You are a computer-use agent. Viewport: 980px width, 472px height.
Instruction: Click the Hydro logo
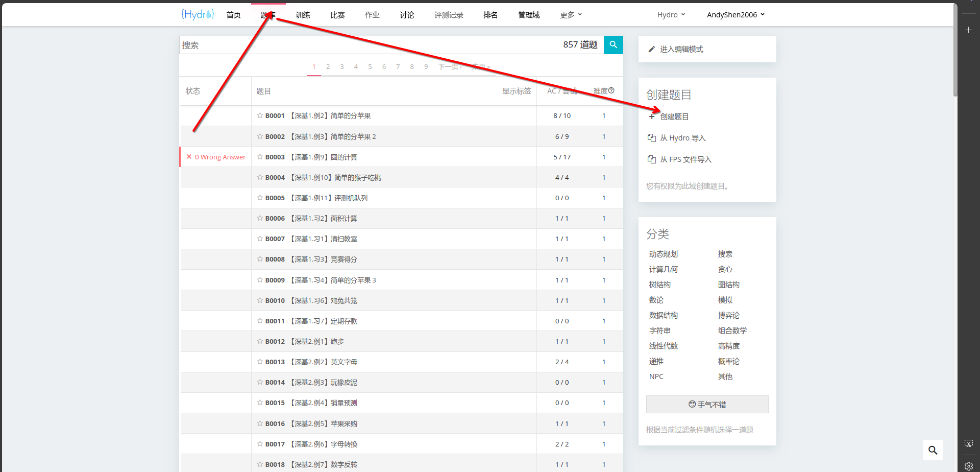pos(198,14)
